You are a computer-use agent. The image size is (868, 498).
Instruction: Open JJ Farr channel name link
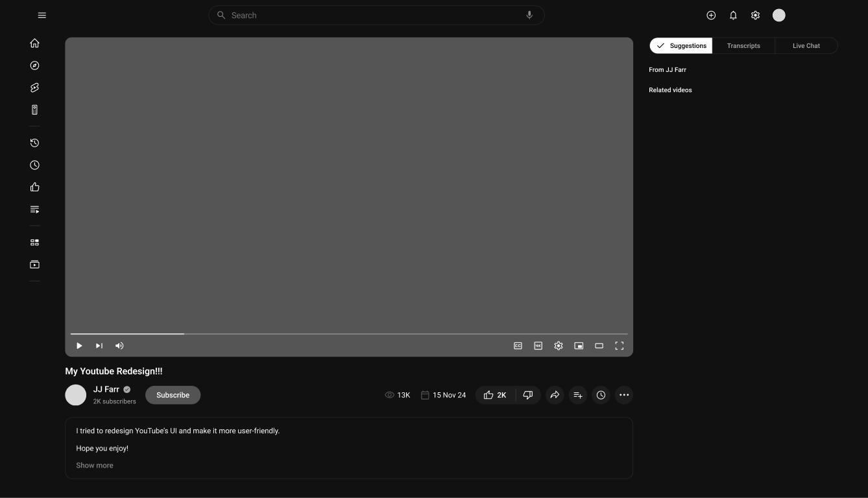tap(106, 389)
